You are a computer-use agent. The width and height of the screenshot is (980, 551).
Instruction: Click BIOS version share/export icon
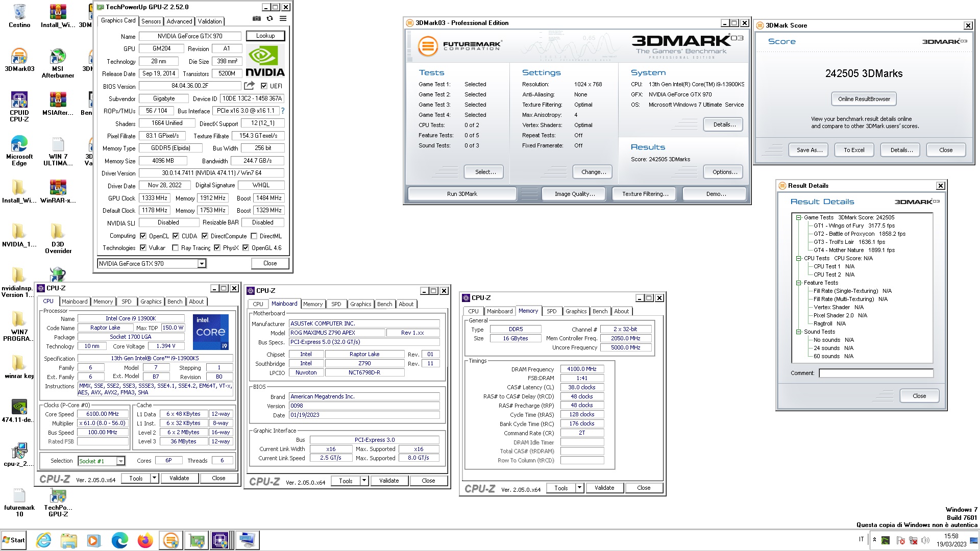(249, 86)
